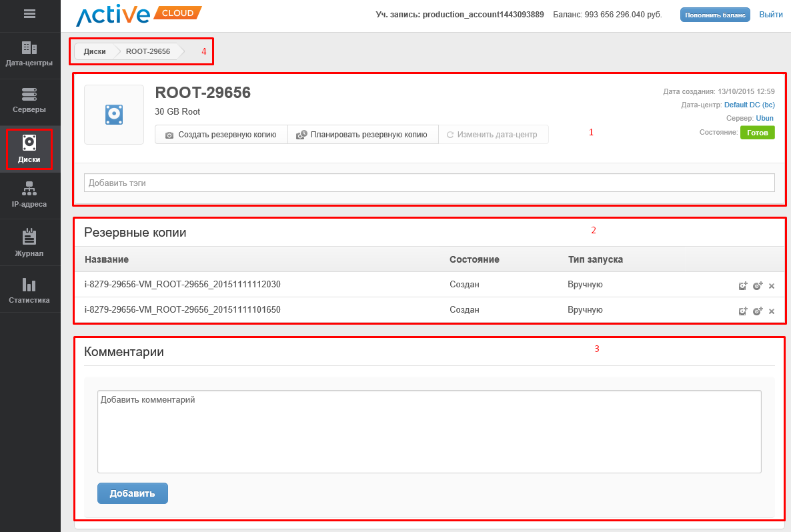Open the IP-адреса section
The width and height of the screenshot is (791, 532).
[29, 195]
